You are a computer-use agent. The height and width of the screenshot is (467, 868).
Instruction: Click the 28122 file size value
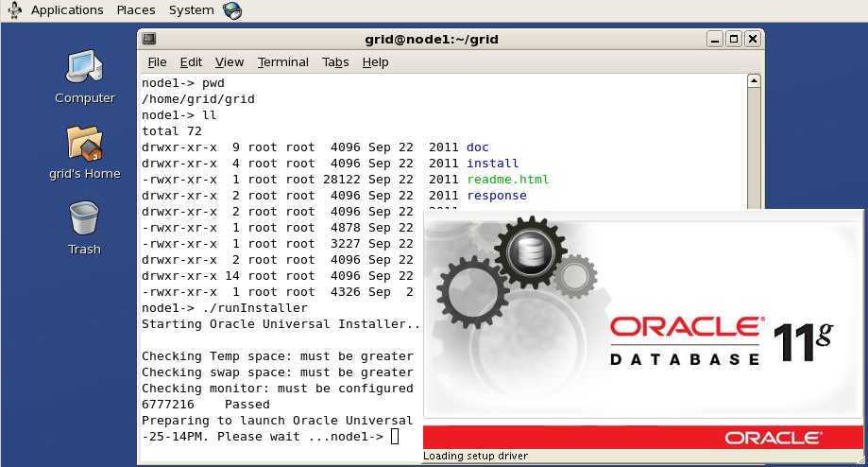(x=342, y=180)
